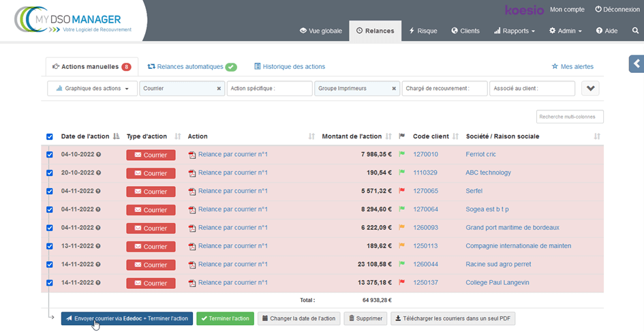This screenshot has width=644, height=332.
Task: Click the green Terminer l'action button
Action: point(225,318)
